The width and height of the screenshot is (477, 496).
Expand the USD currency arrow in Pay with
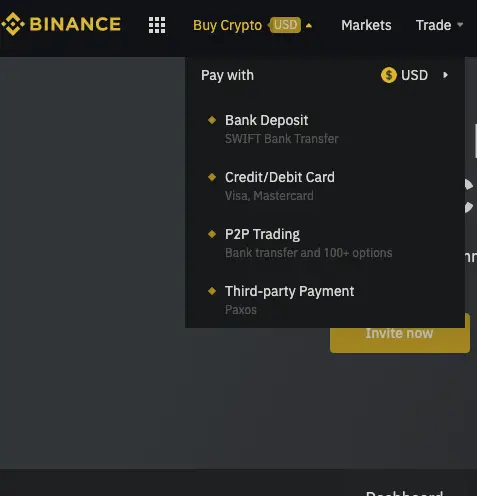(445, 75)
